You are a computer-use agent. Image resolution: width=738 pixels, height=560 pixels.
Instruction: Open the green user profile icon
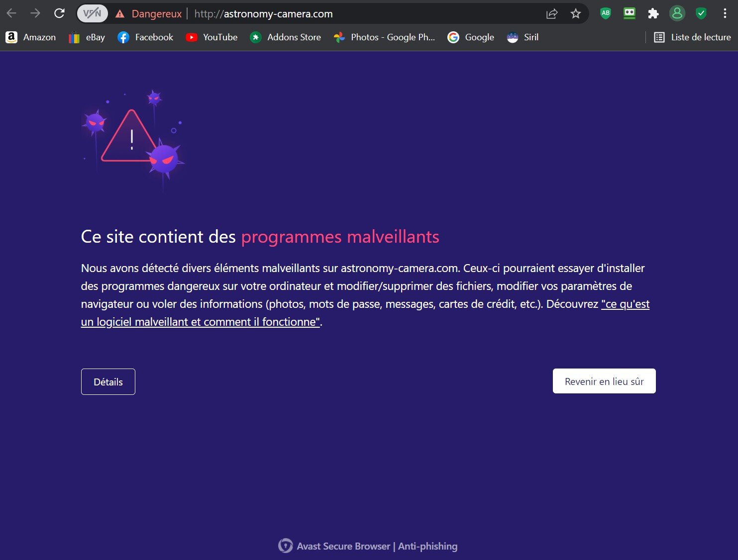point(677,13)
